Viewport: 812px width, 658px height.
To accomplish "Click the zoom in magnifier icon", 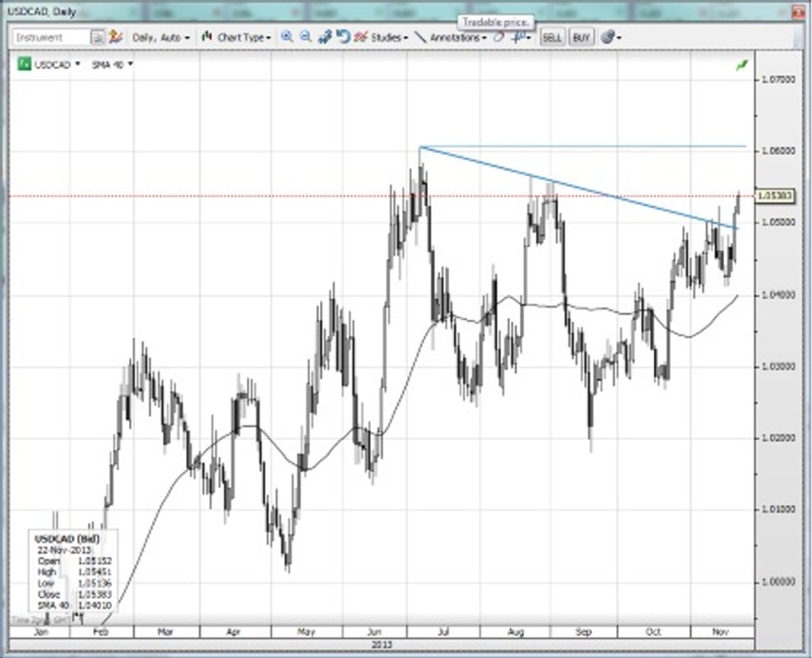I will pos(287,37).
